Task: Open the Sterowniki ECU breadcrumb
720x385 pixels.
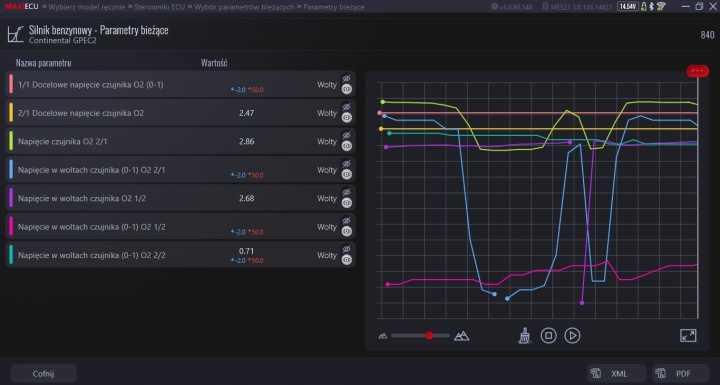Action: point(159,7)
